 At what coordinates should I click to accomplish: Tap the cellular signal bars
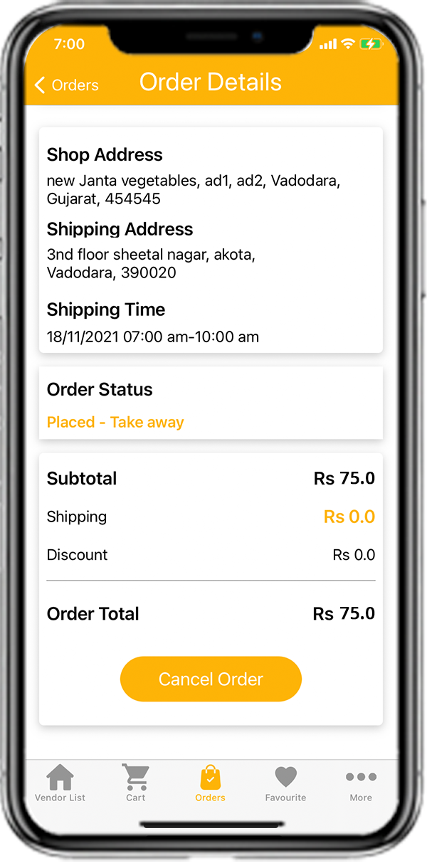[x=328, y=44]
